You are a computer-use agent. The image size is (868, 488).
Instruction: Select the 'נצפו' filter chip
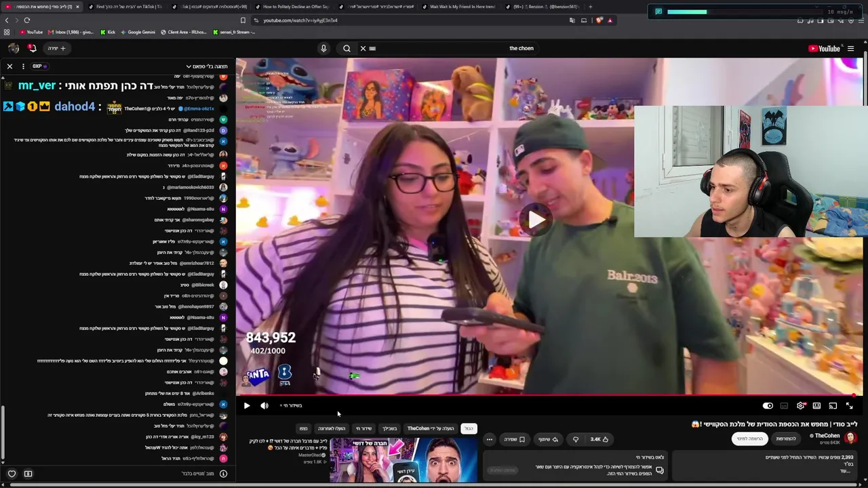pyautogui.click(x=304, y=428)
